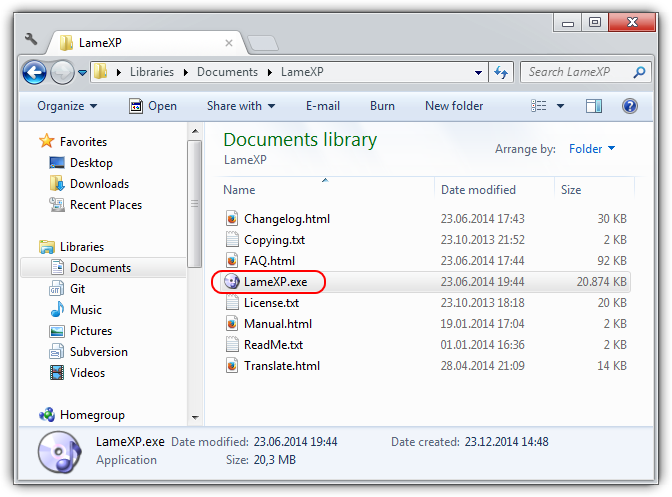This screenshot has width=672, height=497.
Task: Click the FAQ.html file icon
Action: 232,260
